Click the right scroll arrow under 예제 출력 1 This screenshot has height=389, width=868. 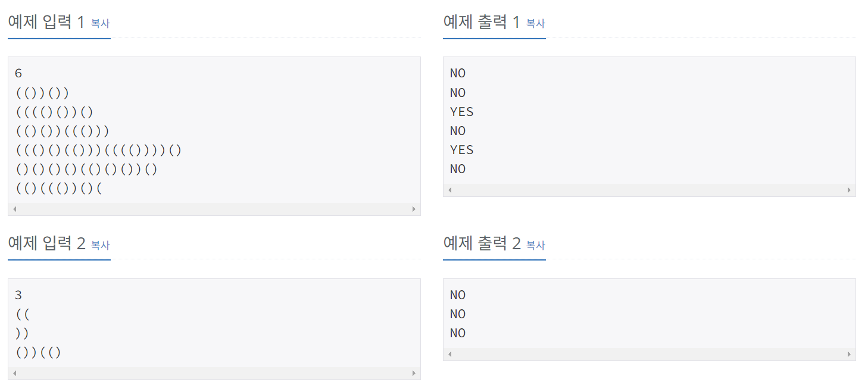[x=850, y=189]
